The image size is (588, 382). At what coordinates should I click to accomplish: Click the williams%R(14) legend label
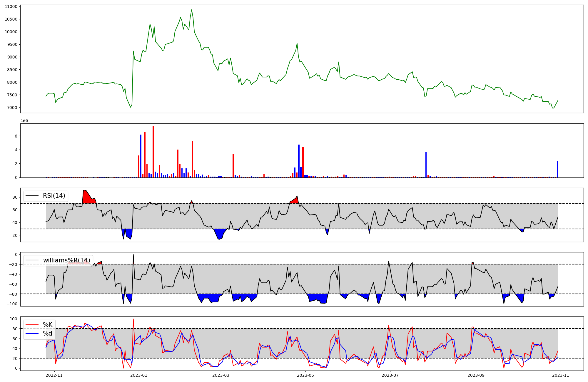click(x=67, y=260)
